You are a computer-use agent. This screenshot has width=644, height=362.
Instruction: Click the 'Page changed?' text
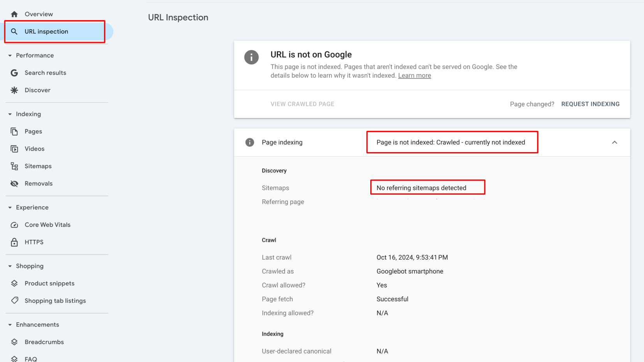coord(532,104)
